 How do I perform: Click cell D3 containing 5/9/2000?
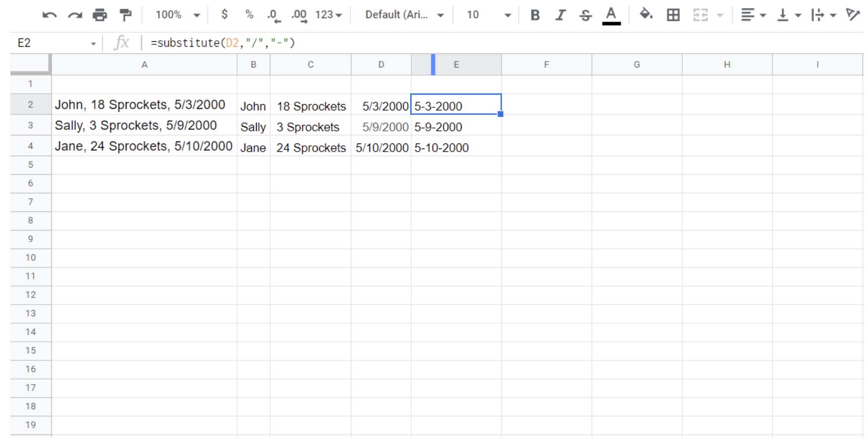click(381, 125)
